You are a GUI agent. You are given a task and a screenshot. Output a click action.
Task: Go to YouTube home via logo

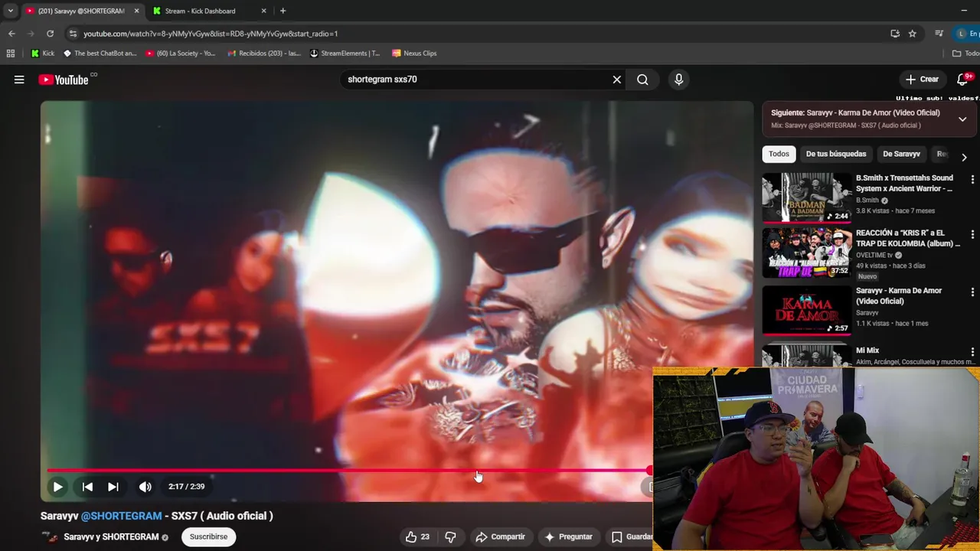click(x=64, y=80)
